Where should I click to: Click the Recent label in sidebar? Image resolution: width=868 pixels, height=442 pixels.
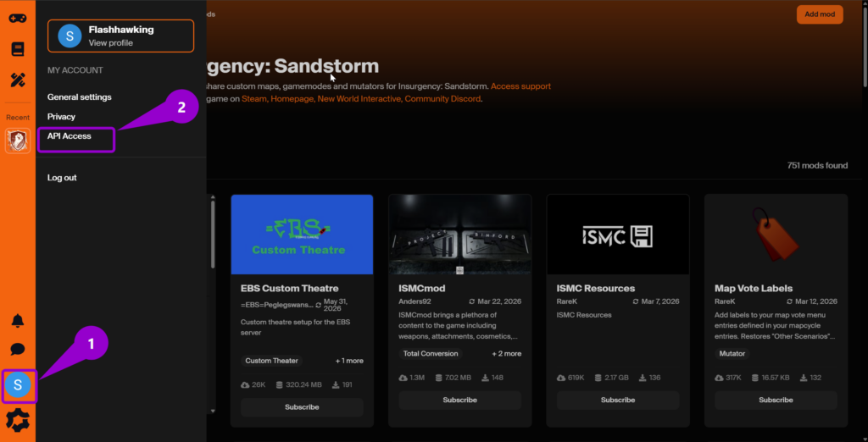pos(18,118)
